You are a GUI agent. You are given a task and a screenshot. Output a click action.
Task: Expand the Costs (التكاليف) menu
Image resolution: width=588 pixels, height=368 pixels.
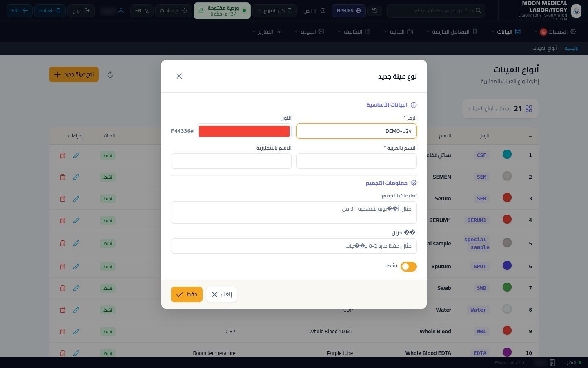pyautogui.click(x=354, y=31)
